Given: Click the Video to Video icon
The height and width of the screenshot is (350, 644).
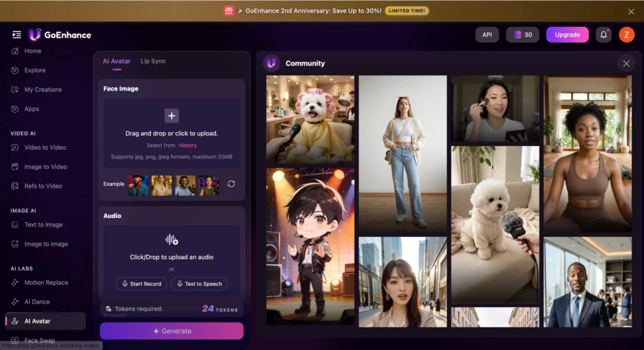Looking at the screenshot, I should click(15, 147).
